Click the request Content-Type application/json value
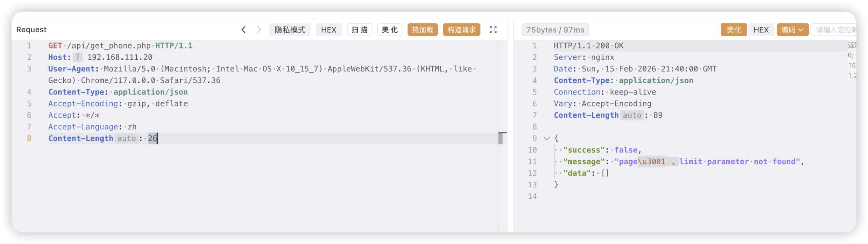This screenshot has width=868, height=244. pyautogui.click(x=151, y=92)
